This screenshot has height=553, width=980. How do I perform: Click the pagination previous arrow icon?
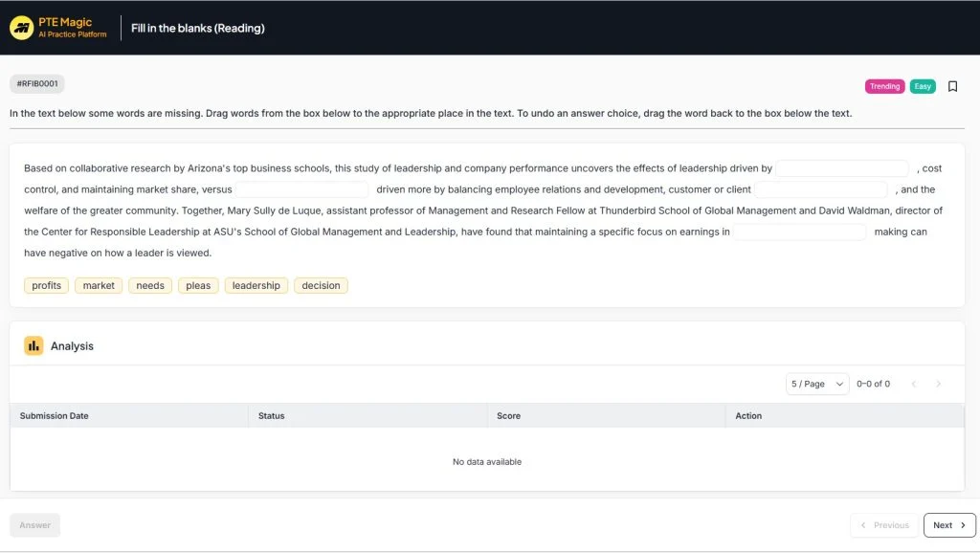tap(914, 384)
